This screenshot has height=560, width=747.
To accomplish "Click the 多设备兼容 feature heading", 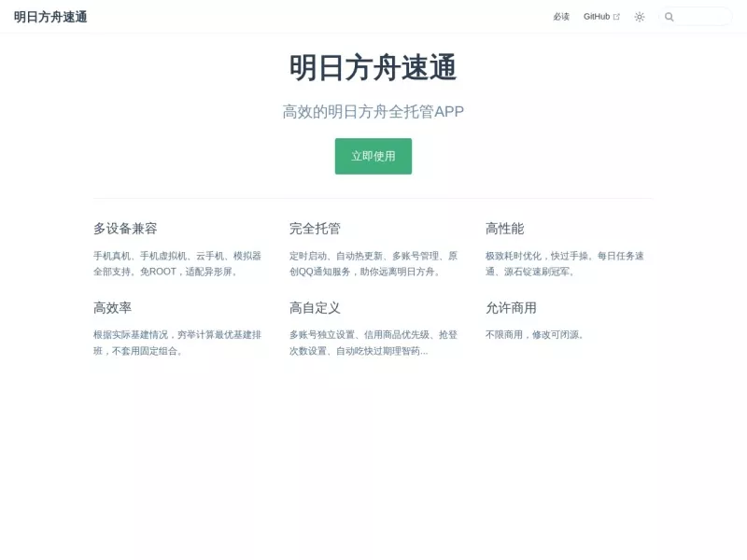I will (x=125, y=229).
